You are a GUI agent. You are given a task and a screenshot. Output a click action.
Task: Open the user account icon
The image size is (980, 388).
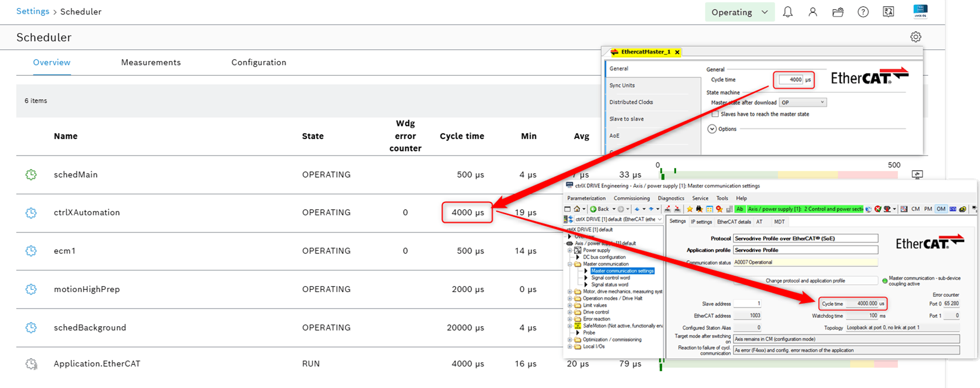click(812, 12)
